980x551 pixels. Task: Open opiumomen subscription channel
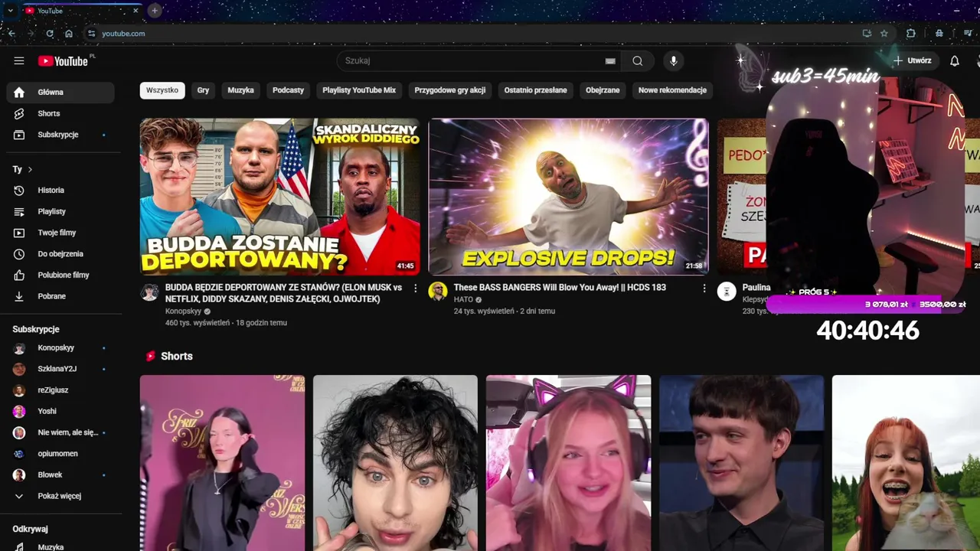[60, 454]
